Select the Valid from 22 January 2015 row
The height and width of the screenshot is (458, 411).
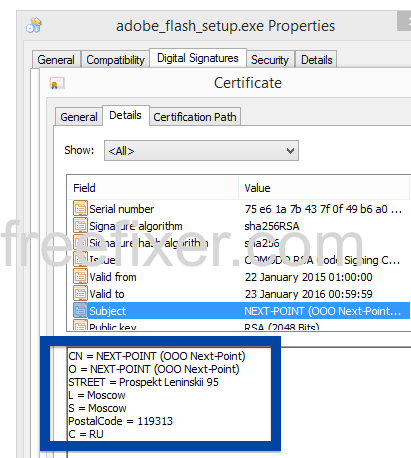[239, 277]
